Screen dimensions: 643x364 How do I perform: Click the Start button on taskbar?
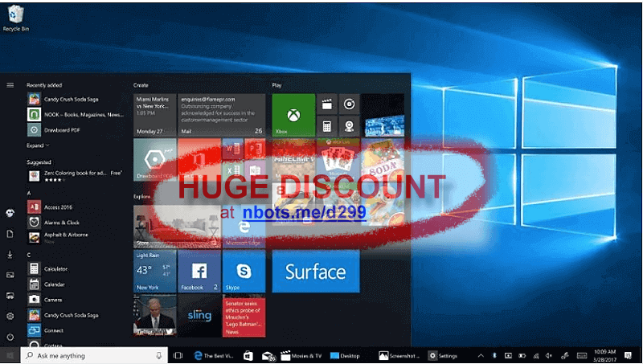coord(10,356)
